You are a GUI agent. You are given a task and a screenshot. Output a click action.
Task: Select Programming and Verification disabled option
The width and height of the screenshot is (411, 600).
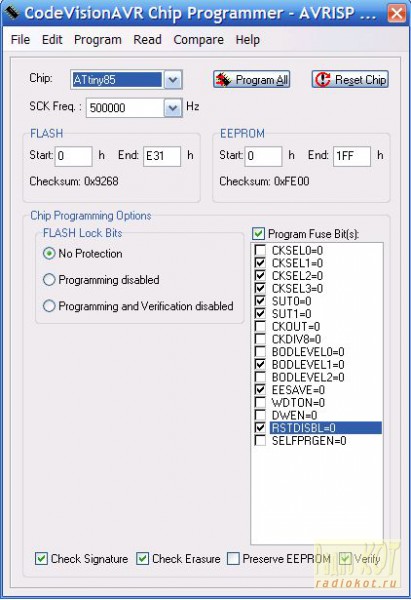coord(49,306)
